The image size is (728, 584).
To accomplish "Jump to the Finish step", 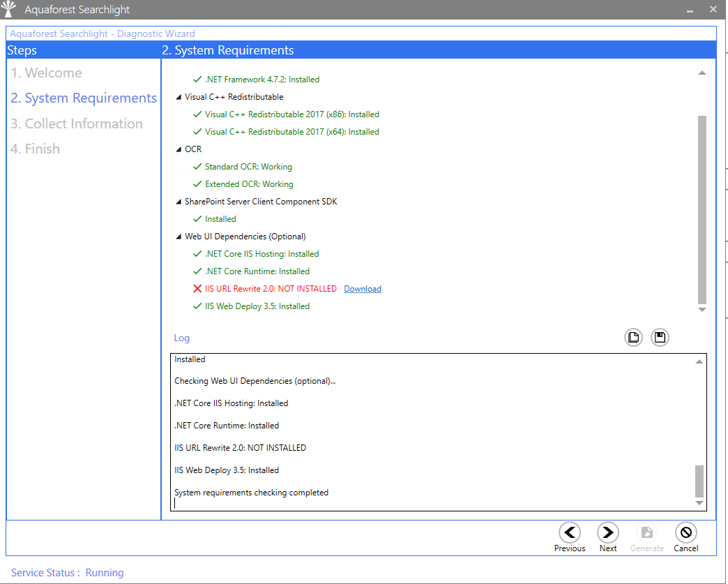I will 35,149.
